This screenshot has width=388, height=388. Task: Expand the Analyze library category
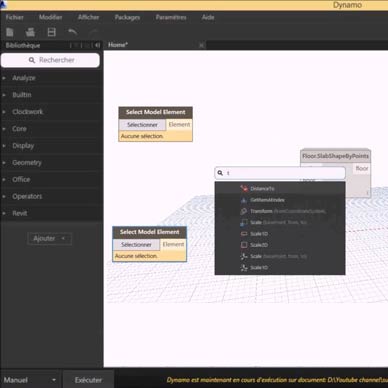pos(52,78)
